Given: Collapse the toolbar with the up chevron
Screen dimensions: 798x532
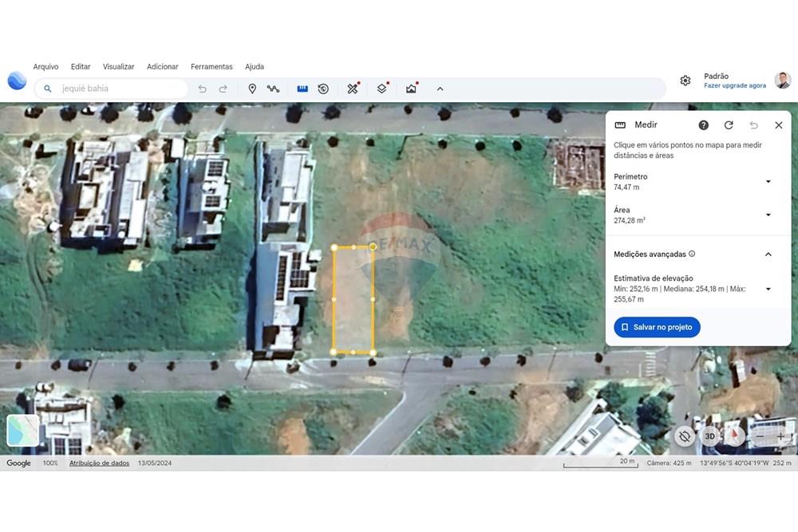Looking at the screenshot, I should pyautogui.click(x=440, y=89).
